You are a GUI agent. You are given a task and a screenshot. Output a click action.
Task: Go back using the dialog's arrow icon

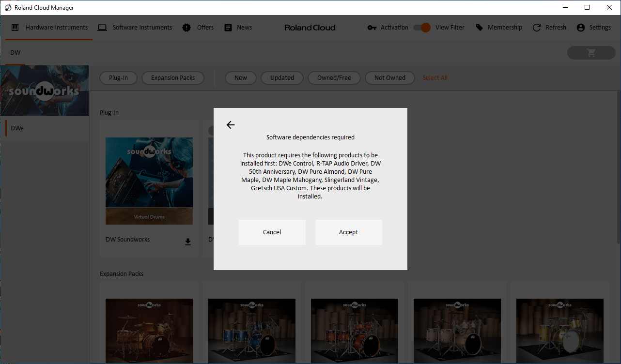(231, 125)
